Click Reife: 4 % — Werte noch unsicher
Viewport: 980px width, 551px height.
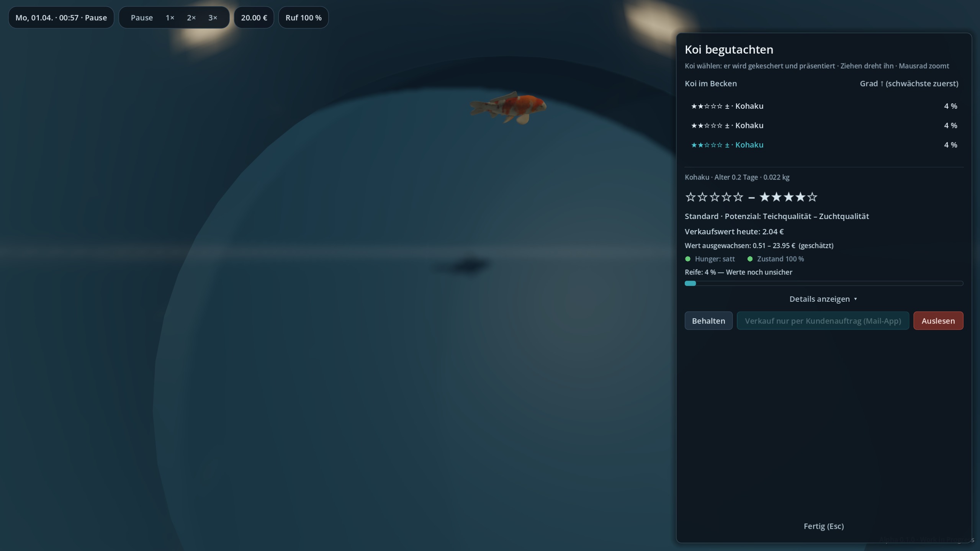click(x=738, y=272)
